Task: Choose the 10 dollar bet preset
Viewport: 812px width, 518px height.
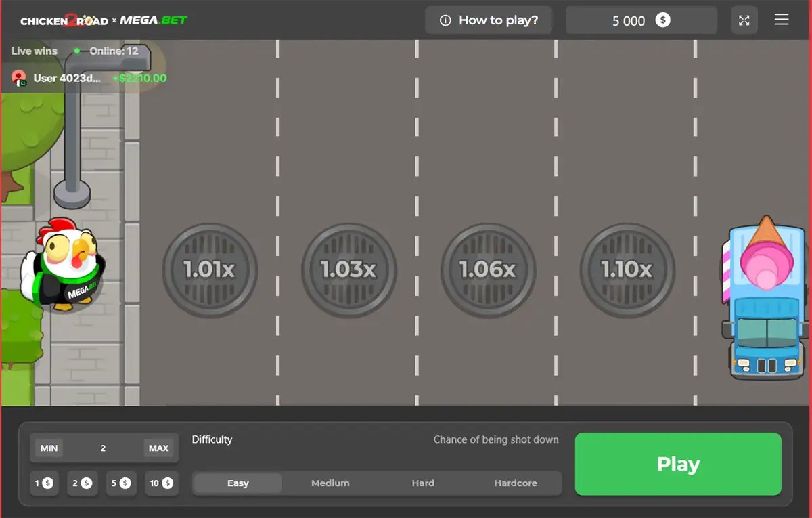Action: (x=161, y=483)
